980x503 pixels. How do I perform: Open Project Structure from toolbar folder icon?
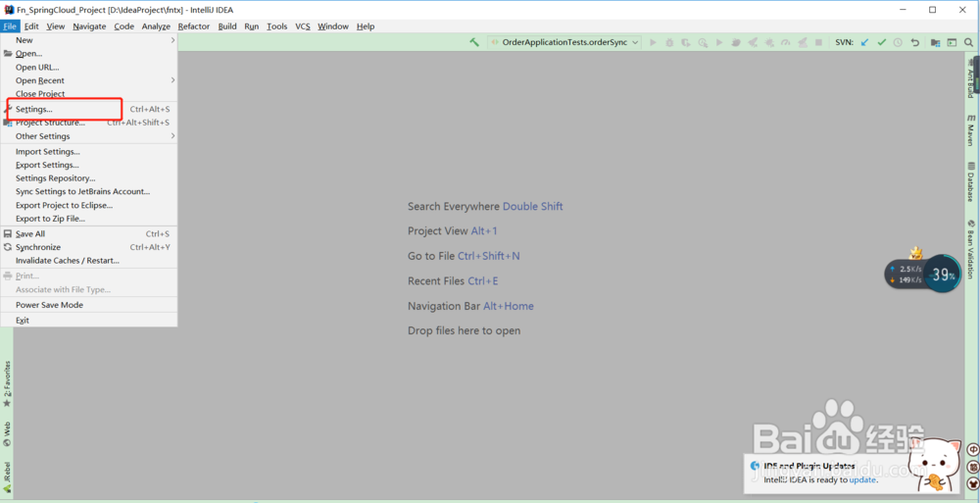935,42
